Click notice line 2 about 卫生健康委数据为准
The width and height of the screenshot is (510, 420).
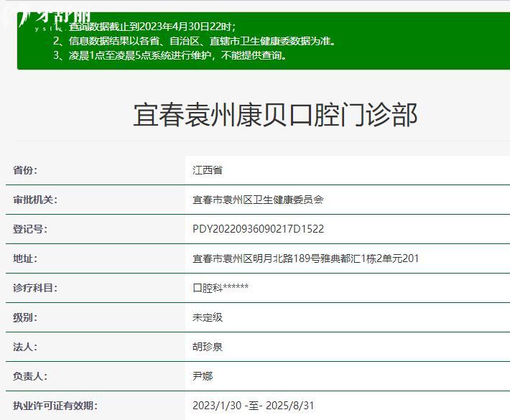click(195, 41)
